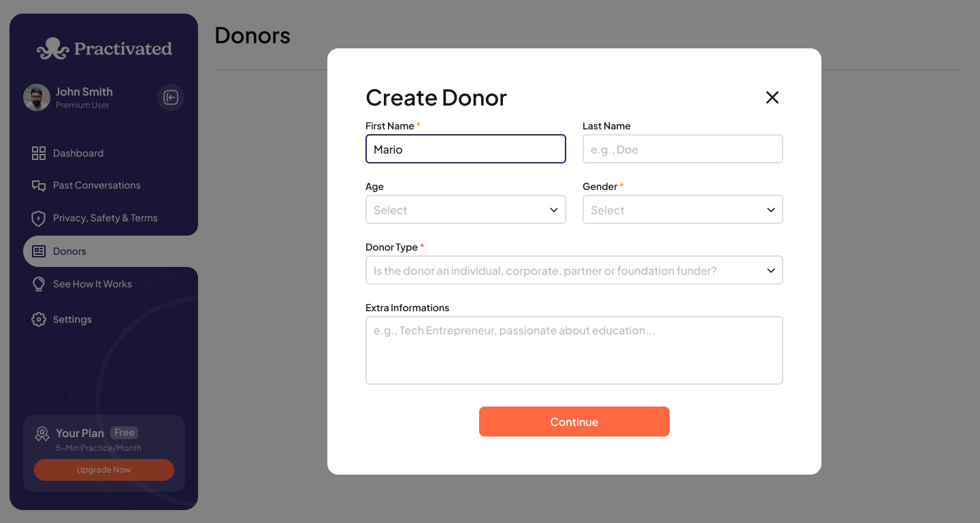Viewport: 980px width, 523px height.
Task: Click the Your Plan award badge icon
Action: click(42, 434)
